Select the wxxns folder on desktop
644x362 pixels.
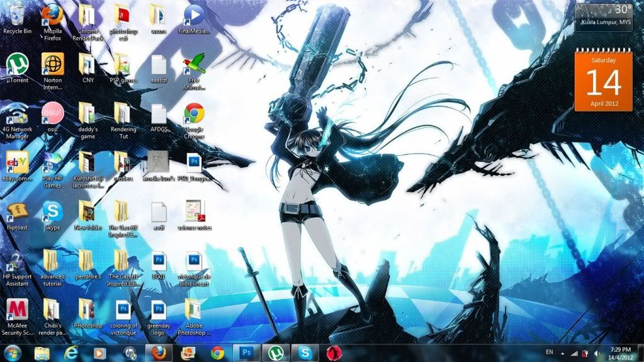159,20
